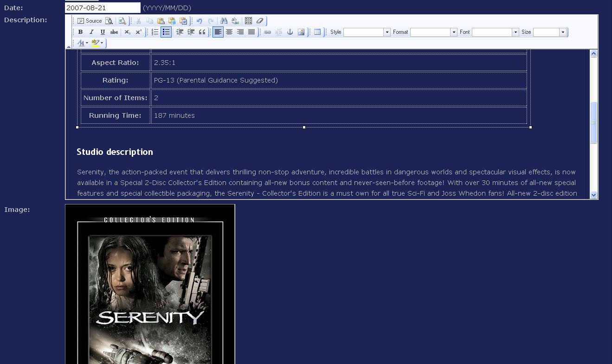Toggle left text alignment
The image size is (612, 364).
(218, 32)
